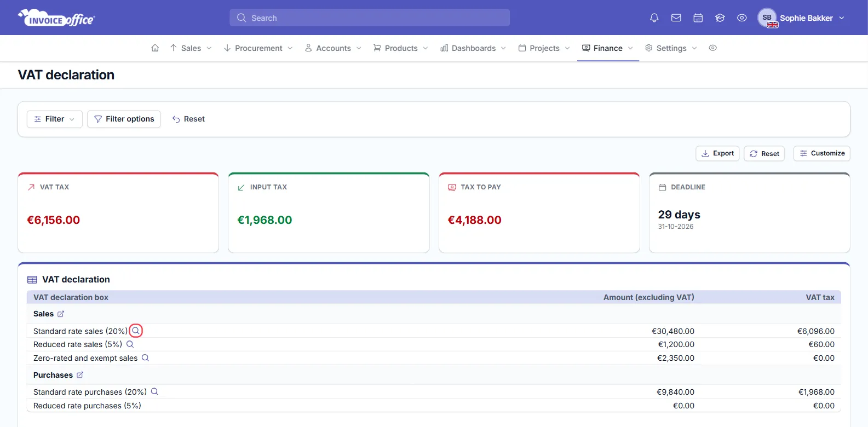The image size is (868, 427).
Task: Open the Customize button
Action: (x=822, y=153)
